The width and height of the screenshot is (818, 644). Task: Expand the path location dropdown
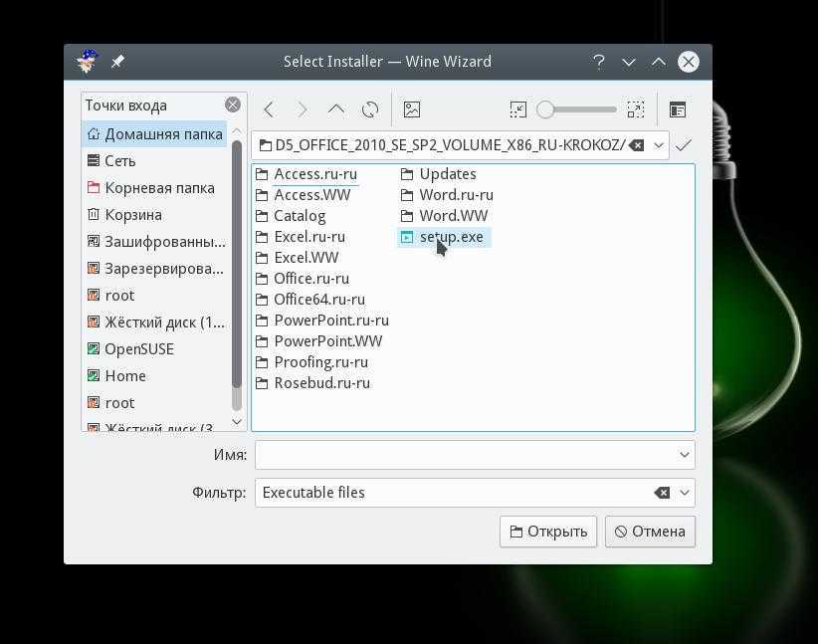659,145
